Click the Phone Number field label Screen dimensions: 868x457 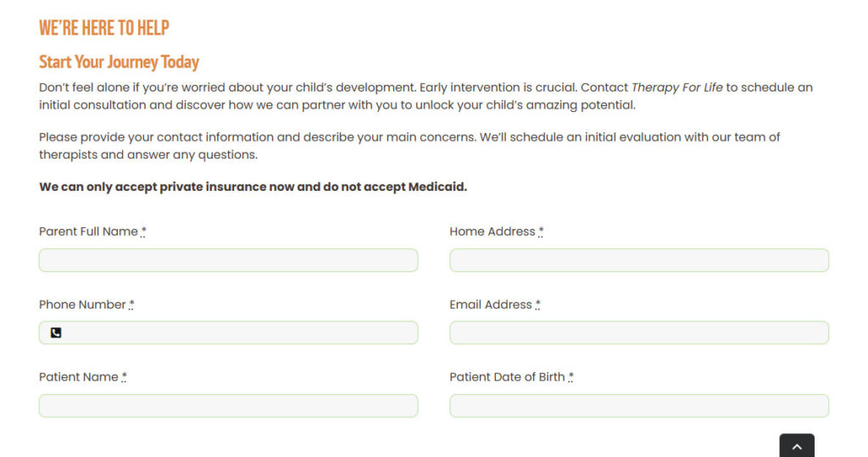(82, 304)
